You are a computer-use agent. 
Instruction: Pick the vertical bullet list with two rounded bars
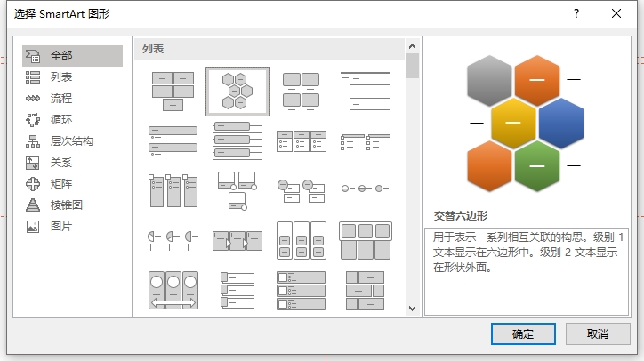pyautogui.click(x=173, y=141)
